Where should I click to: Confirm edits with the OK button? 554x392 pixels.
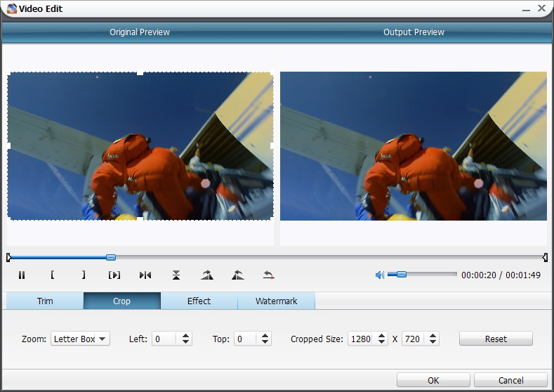tap(433, 380)
